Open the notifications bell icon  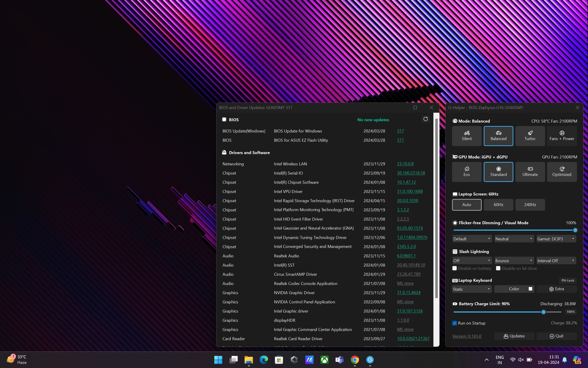(x=565, y=360)
